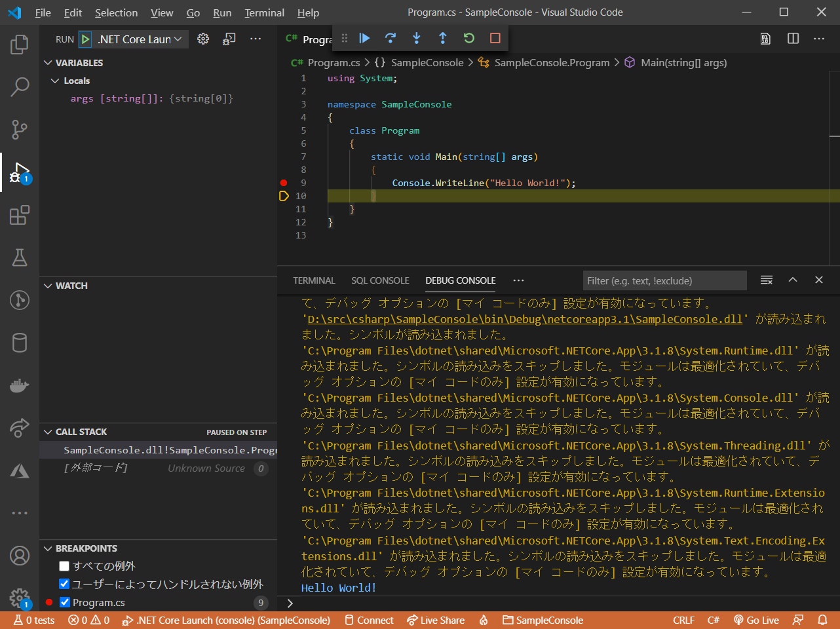The height and width of the screenshot is (629, 840).
Task: Click Live Share in status bar
Action: coord(436,620)
